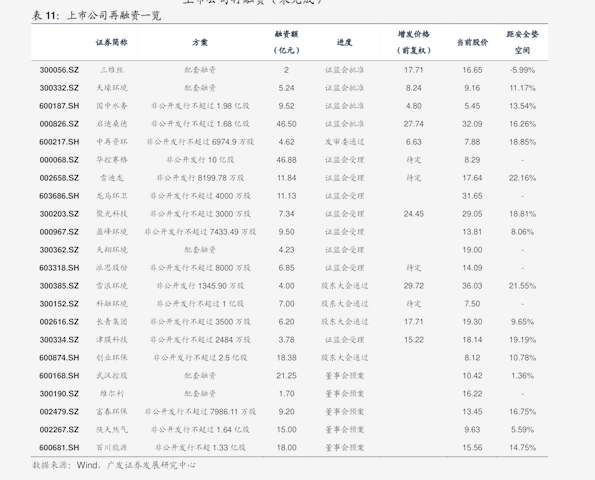595x480 pixels.
Task: Click stock code 002658.SZ
Action: coord(59,178)
